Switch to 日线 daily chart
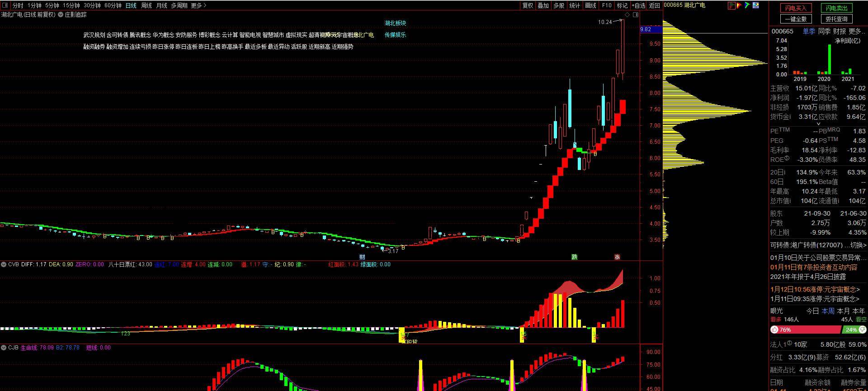The width and height of the screenshot is (868, 391). click(x=131, y=5)
